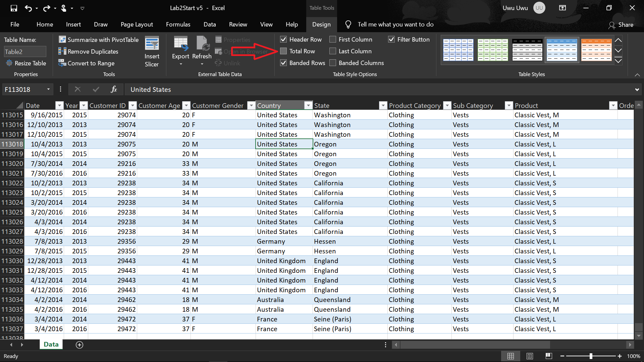644x362 pixels.
Task: Add a new sheet with the plus icon
Action: (79, 345)
